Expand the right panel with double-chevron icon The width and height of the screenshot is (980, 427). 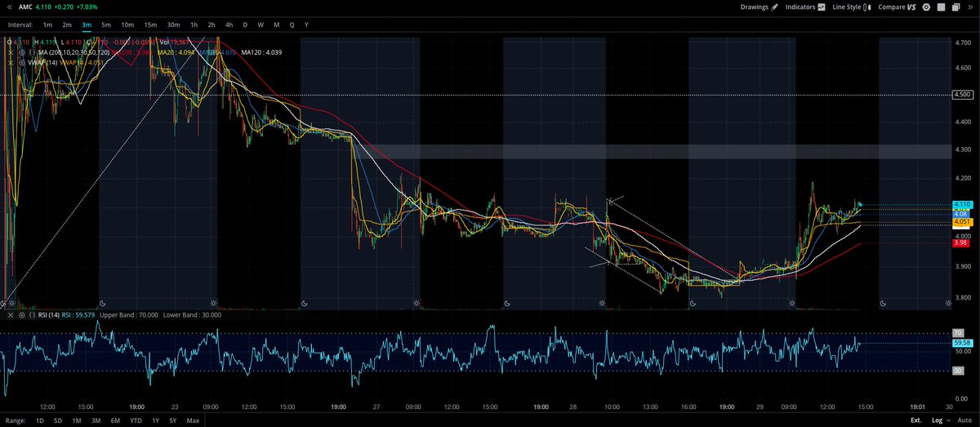point(970,7)
